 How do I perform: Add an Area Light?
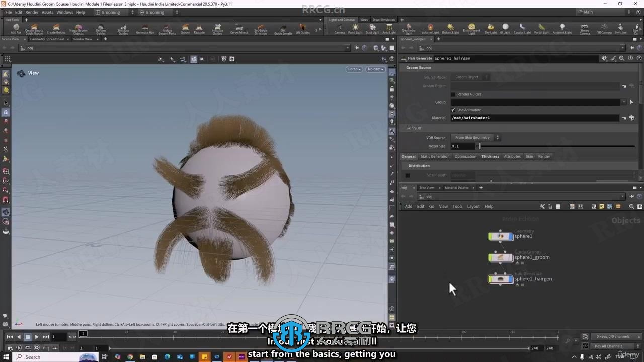pos(389,29)
